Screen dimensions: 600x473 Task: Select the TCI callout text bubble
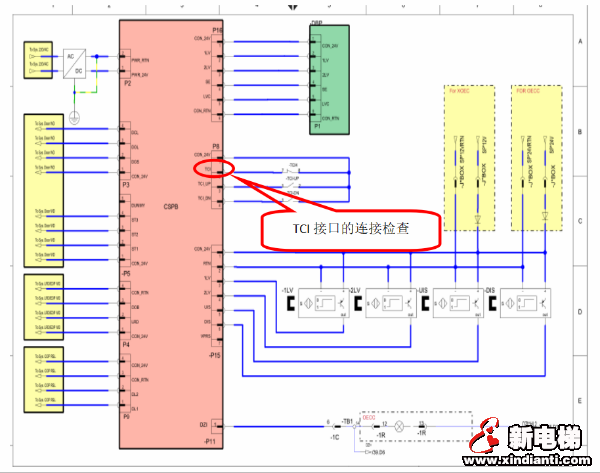tap(351, 229)
